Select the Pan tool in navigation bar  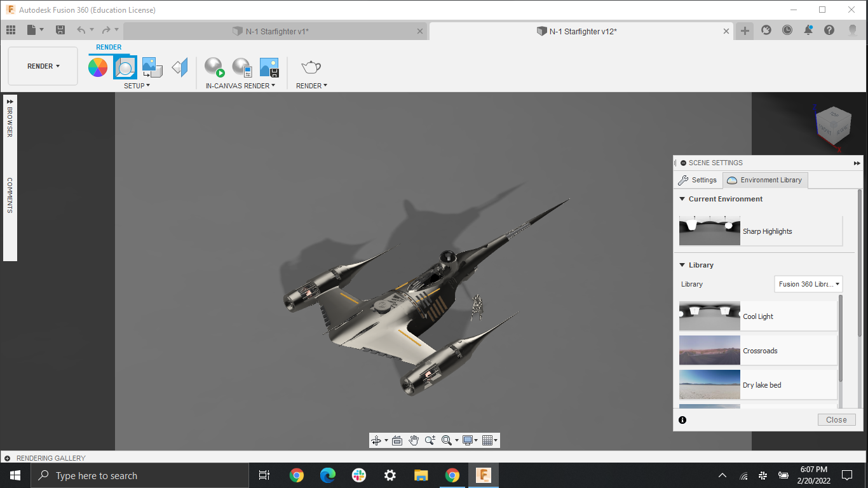(x=414, y=440)
